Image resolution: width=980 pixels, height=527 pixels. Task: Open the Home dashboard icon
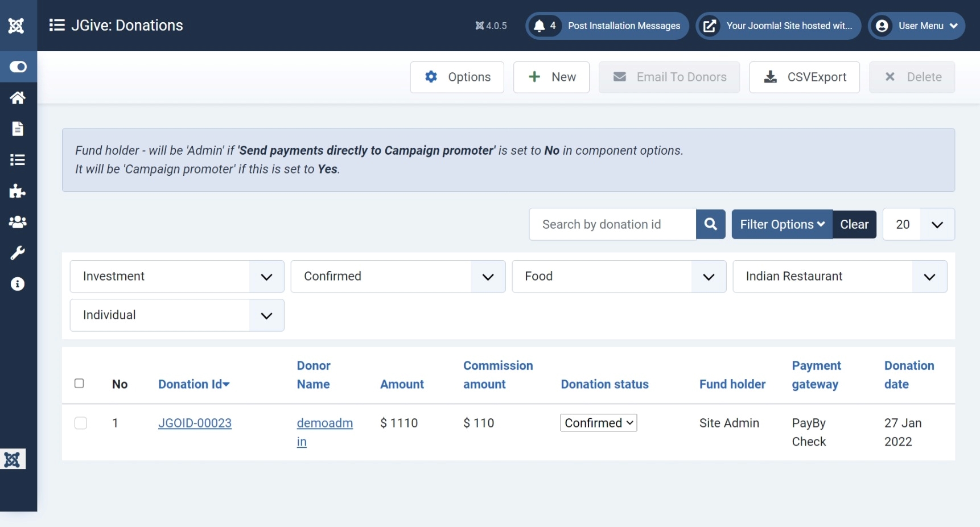tap(18, 98)
